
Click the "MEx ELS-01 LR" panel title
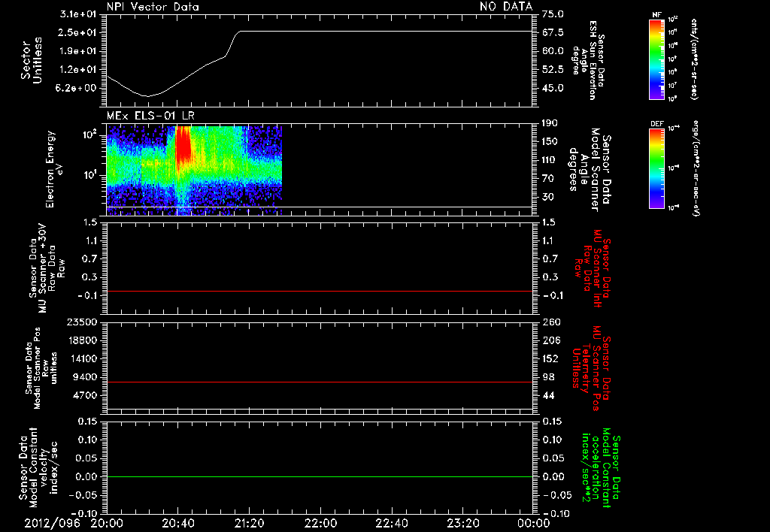pyautogui.click(x=150, y=116)
